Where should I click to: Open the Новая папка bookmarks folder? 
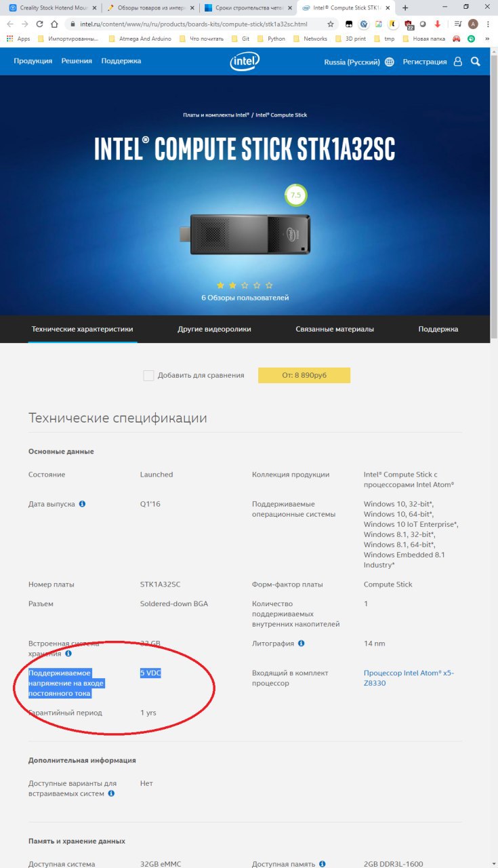[424, 39]
